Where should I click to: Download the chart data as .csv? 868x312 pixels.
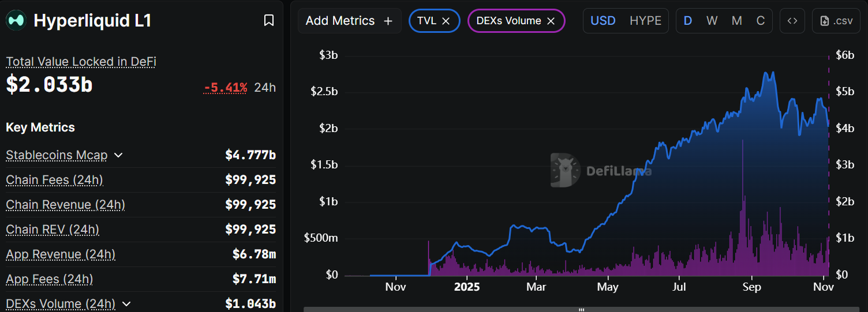pos(836,21)
